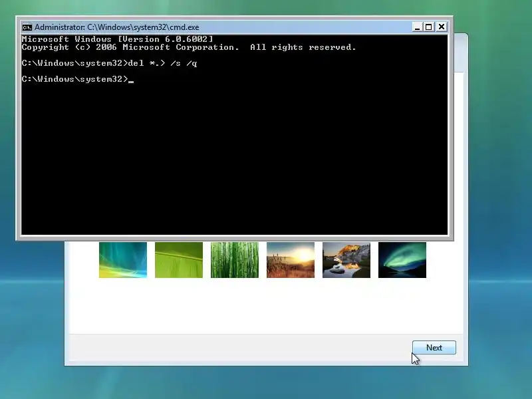Minimize the Command Prompt window

point(417,27)
